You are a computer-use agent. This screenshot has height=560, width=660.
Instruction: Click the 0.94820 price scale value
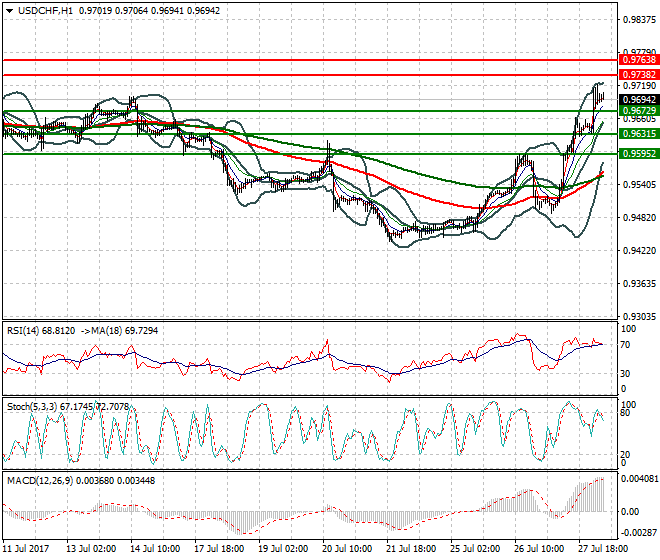639,218
